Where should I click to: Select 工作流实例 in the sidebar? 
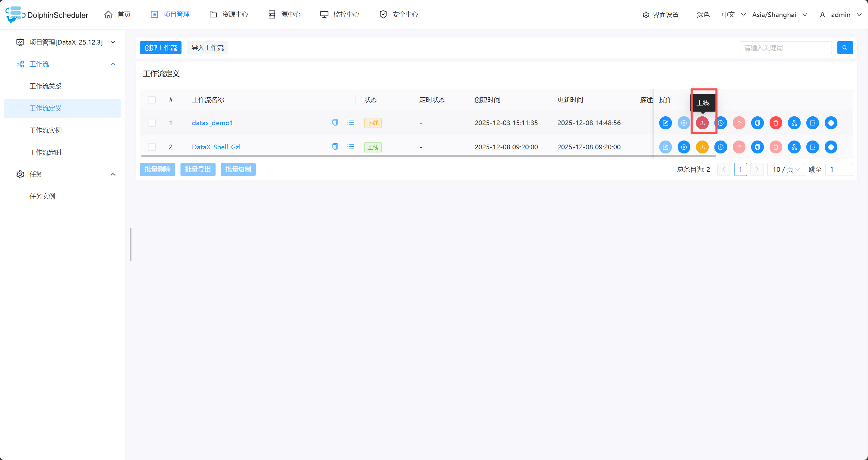(x=45, y=130)
